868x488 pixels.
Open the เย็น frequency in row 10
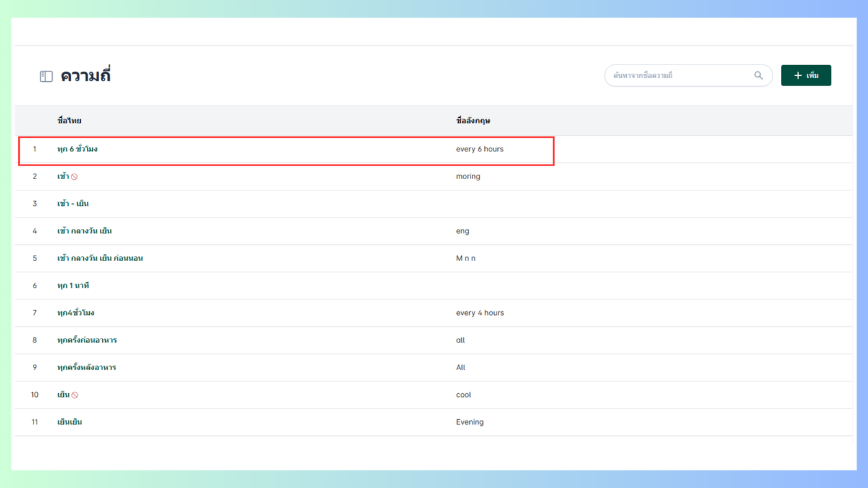point(63,394)
